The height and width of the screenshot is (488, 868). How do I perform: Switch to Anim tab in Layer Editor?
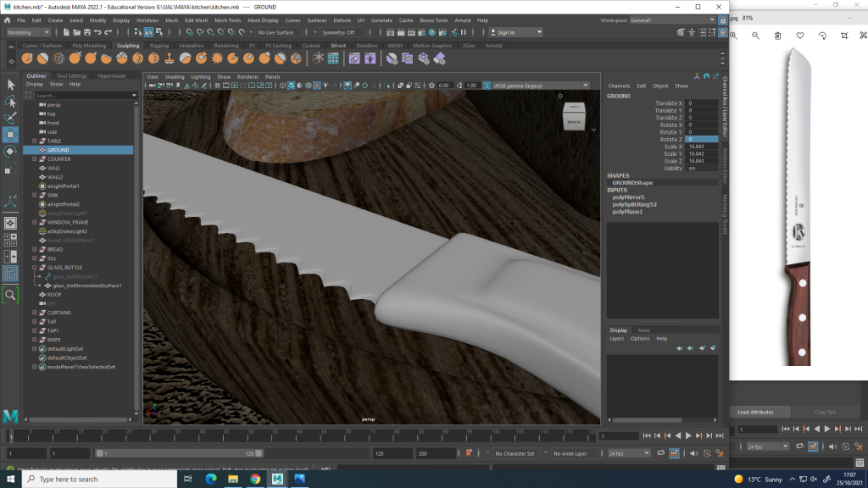coord(643,330)
